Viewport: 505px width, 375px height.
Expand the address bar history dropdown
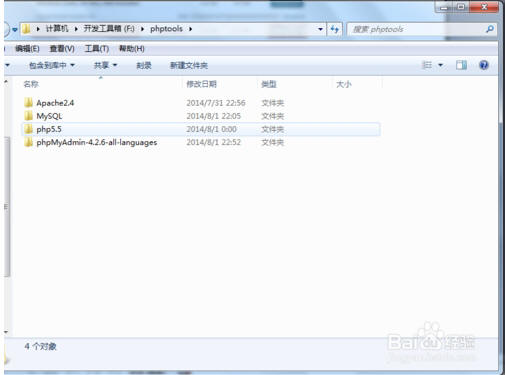320,29
